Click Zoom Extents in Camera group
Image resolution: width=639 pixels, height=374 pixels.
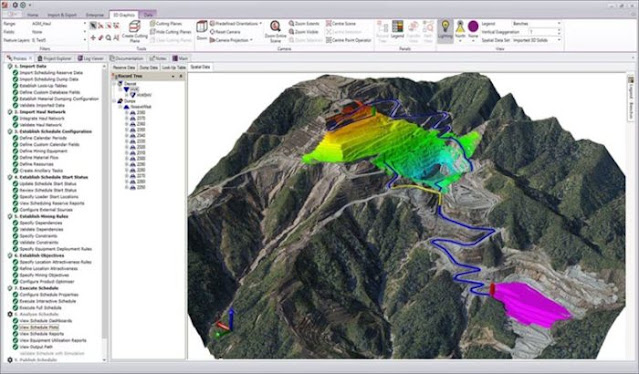coord(304,24)
